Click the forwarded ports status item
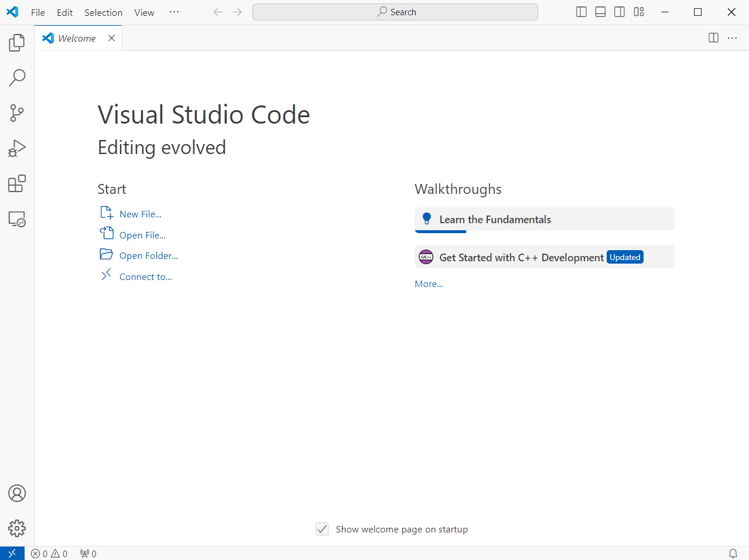The image size is (749, 560). [x=88, y=554]
